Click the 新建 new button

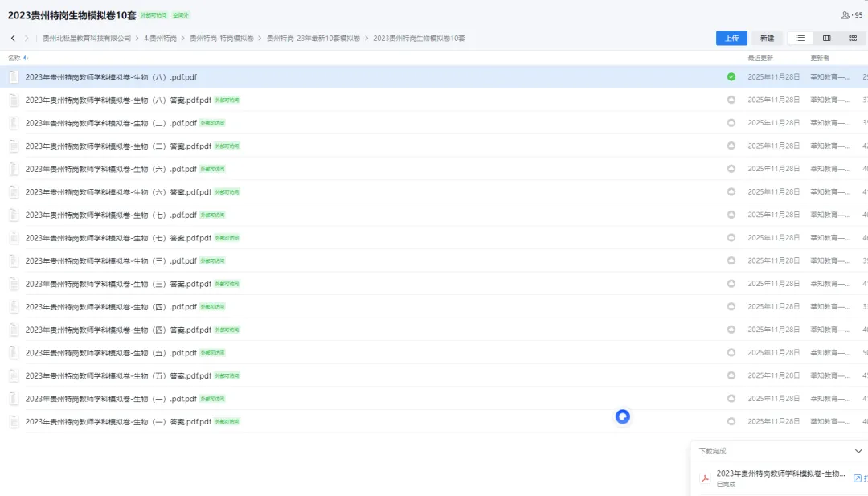pyautogui.click(x=767, y=39)
